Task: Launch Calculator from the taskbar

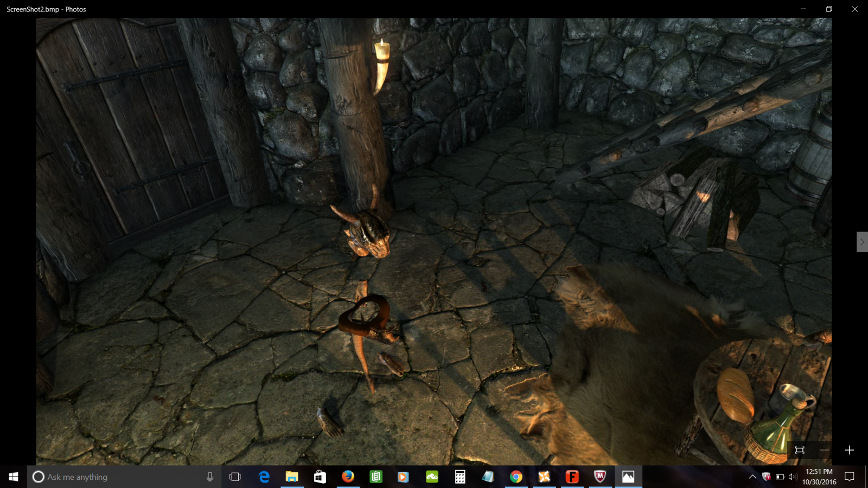Action: [460, 477]
